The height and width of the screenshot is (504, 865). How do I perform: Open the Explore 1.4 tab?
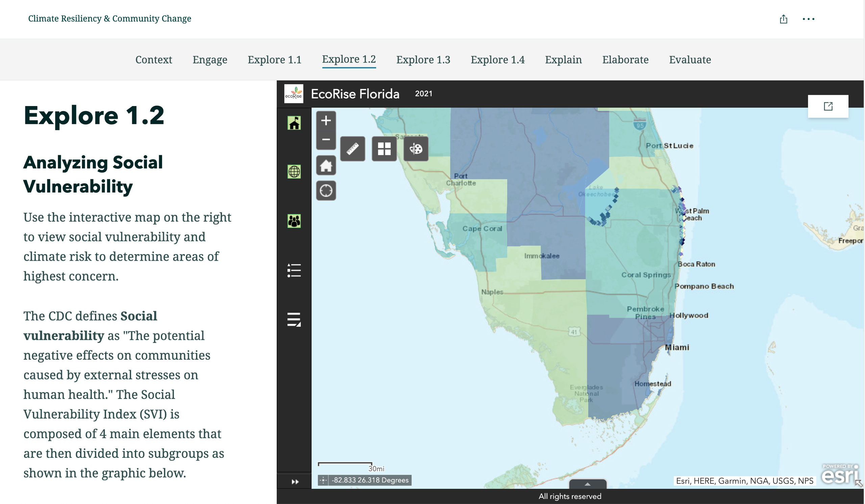click(498, 60)
